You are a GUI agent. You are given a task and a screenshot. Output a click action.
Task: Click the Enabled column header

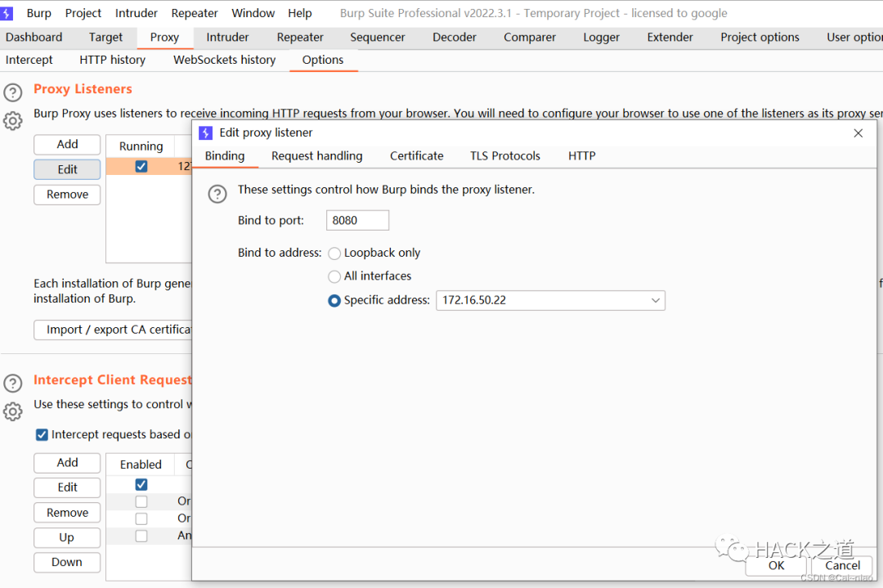141,464
